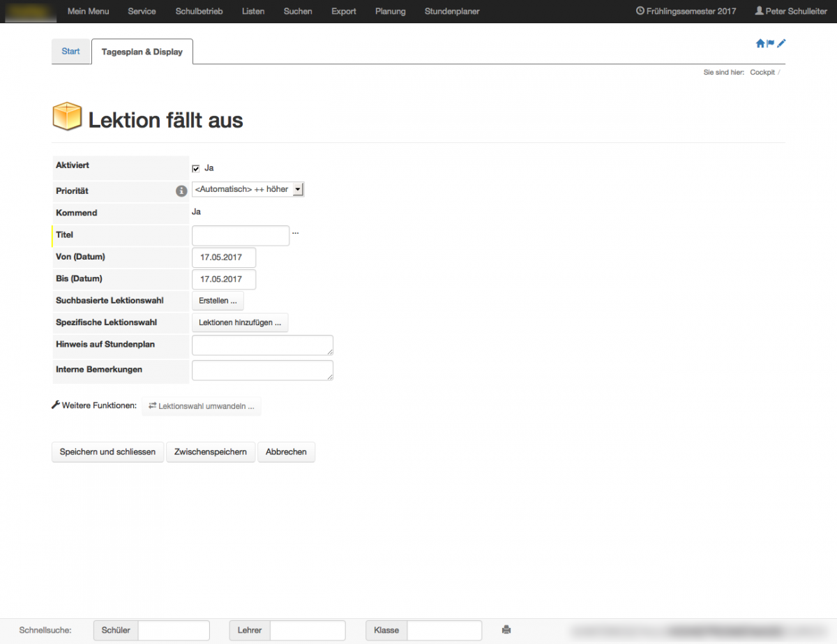
Task: Open the Schulbetrieb menu
Action: click(199, 11)
